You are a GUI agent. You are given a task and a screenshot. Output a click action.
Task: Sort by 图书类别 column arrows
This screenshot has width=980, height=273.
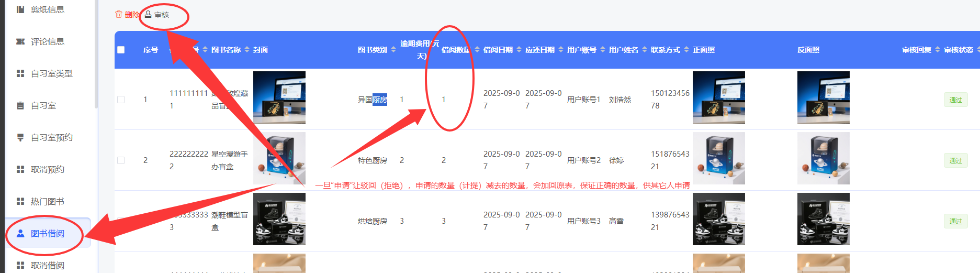point(393,50)
